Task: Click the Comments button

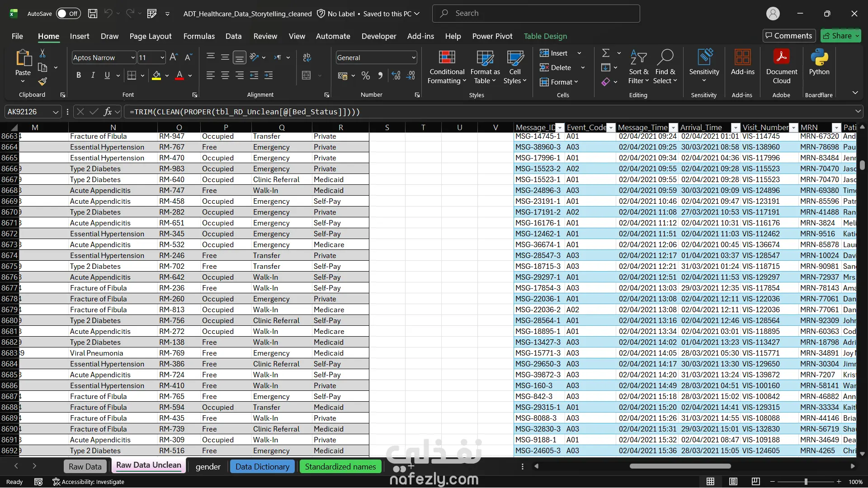Action: (789, 36)
